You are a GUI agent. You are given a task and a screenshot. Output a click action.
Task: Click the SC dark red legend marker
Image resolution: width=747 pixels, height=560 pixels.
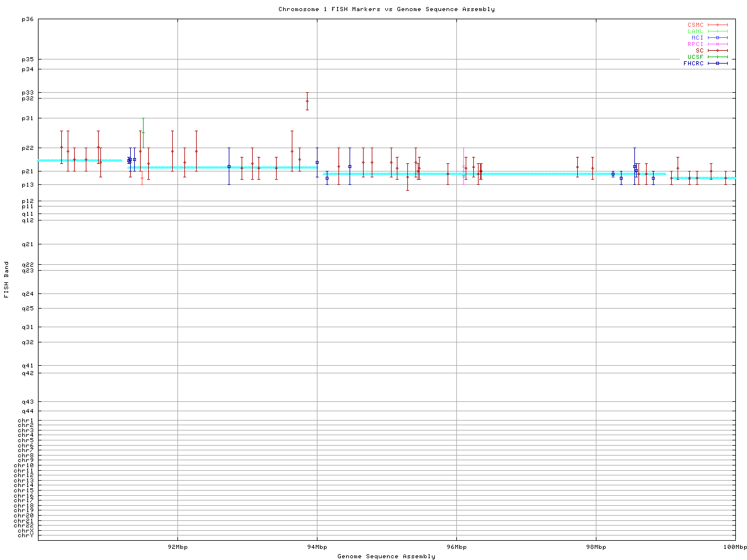pos(717,51)
